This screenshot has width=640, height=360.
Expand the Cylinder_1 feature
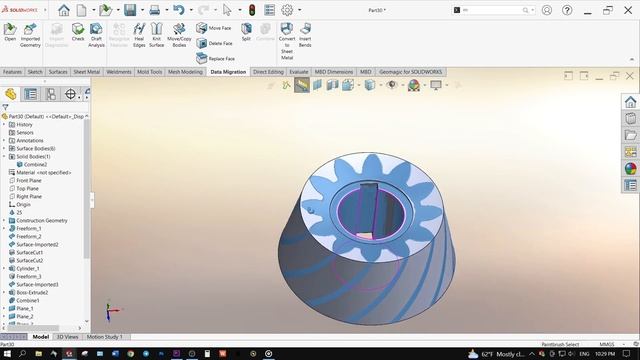(4, 269)
